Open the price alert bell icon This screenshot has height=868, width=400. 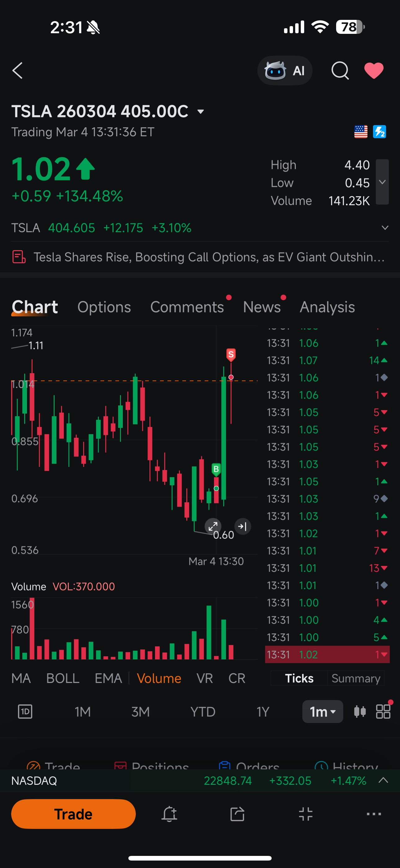coord(169,814)
